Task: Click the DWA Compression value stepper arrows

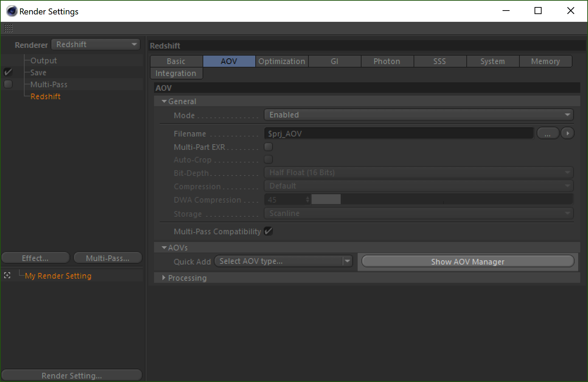Action: pyautogui.click(x=308, y=199)
